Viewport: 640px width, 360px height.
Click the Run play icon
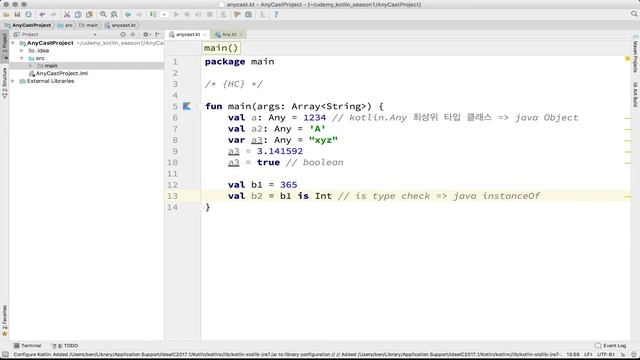click(x=176, y=15)
